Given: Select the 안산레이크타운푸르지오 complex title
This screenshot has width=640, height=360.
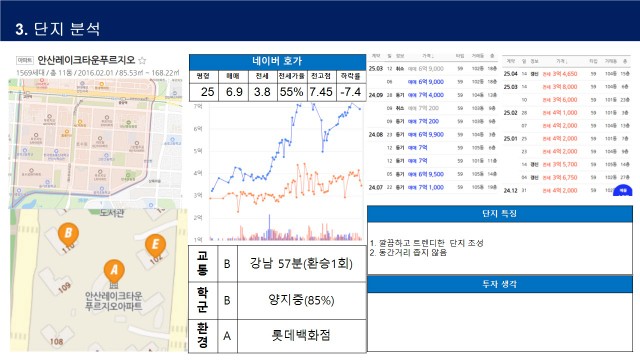Looking at the screenshot, I should click(x=86, y=60).
